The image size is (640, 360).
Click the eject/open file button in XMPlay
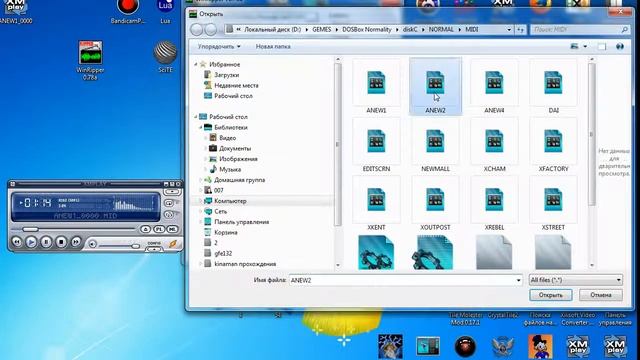coord(146,229)
